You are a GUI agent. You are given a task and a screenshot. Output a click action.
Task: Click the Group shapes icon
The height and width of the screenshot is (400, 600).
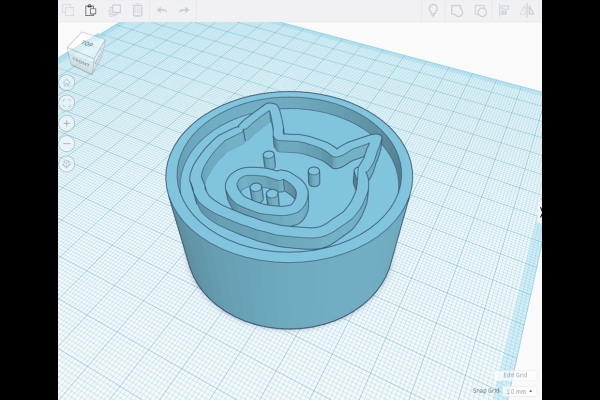[x=457, y=10]
